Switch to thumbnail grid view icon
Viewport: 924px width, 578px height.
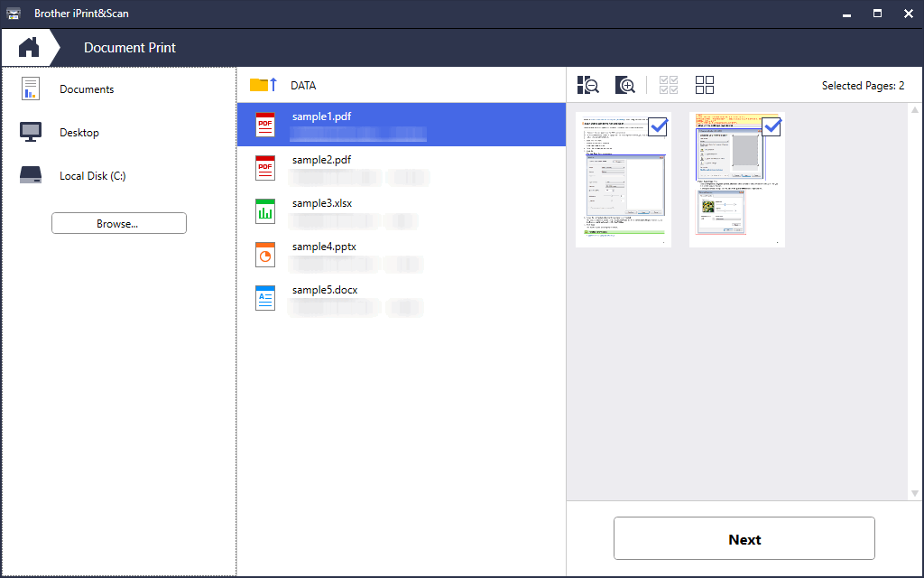[705, 84]
